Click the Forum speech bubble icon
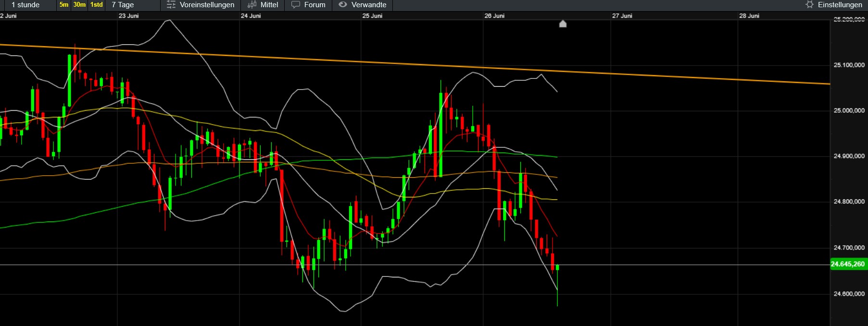The height and width of the screenshot is (326, 868). [296, 5]
